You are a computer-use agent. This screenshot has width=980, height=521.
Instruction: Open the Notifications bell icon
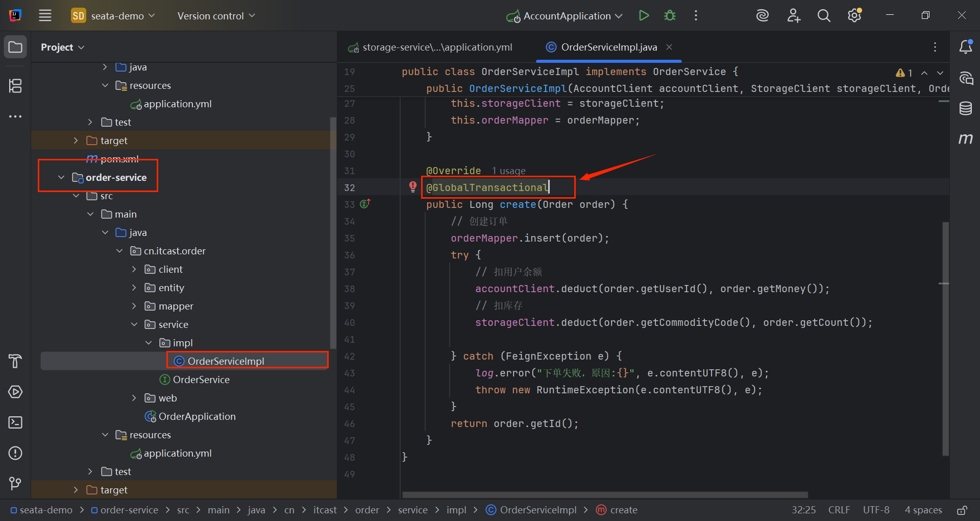click(x=966, y=47)
